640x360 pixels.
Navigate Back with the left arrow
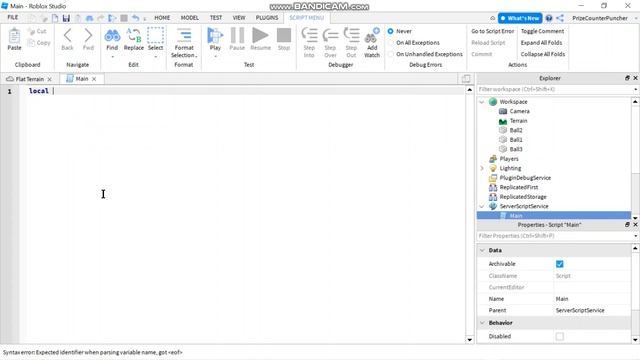click(x=67, y=36)
